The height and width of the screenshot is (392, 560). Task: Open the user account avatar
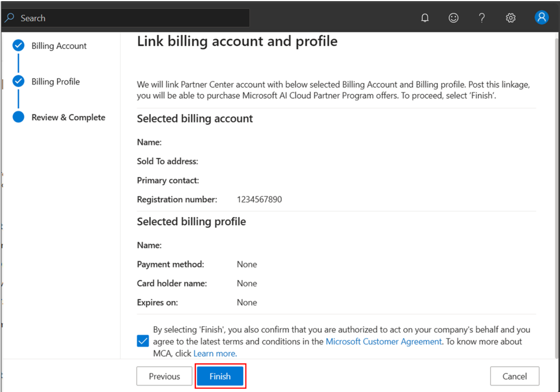pyautogui.click(x=541, y=17)
